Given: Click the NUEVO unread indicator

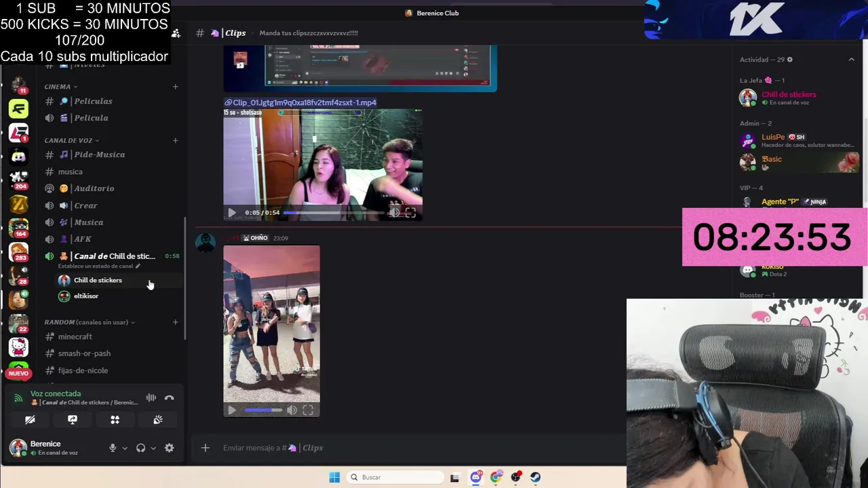Looking at the screenshot, I should click(18, 373).
